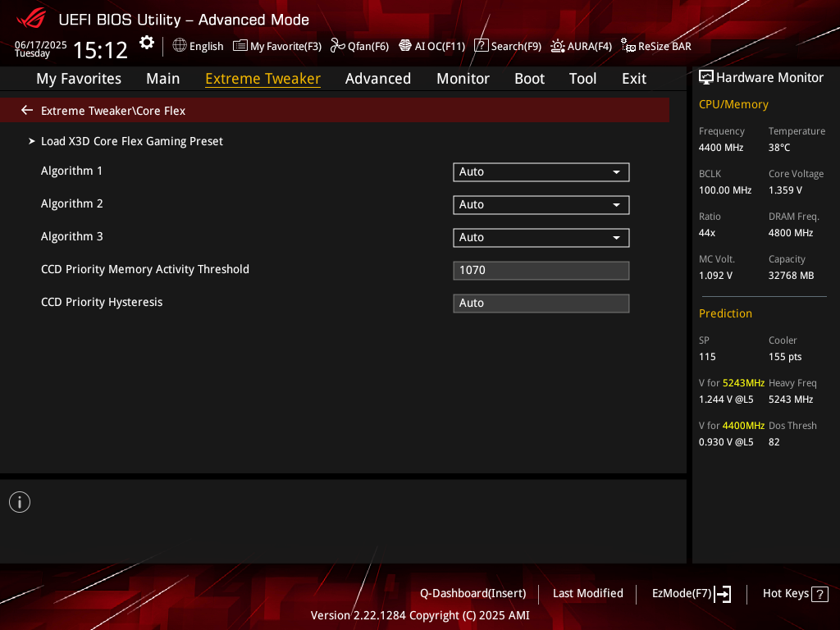840x630 pixels.
Task: Open Qfan(F6) fan control icon
Action: 337,46
